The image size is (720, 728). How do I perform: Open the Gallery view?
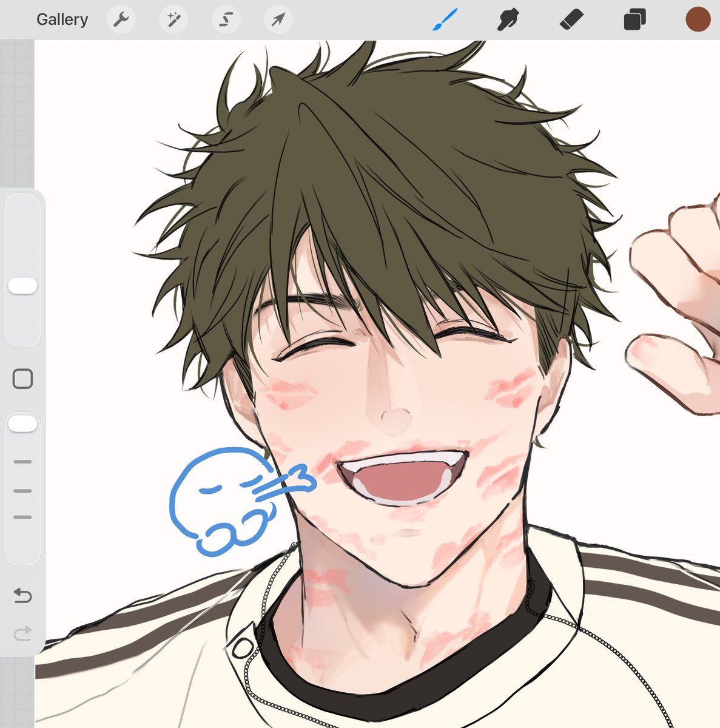pos(62,19)
